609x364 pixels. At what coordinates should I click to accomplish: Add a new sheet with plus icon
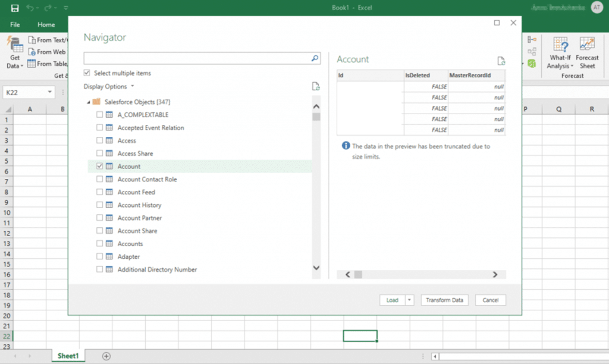point(106,356)
